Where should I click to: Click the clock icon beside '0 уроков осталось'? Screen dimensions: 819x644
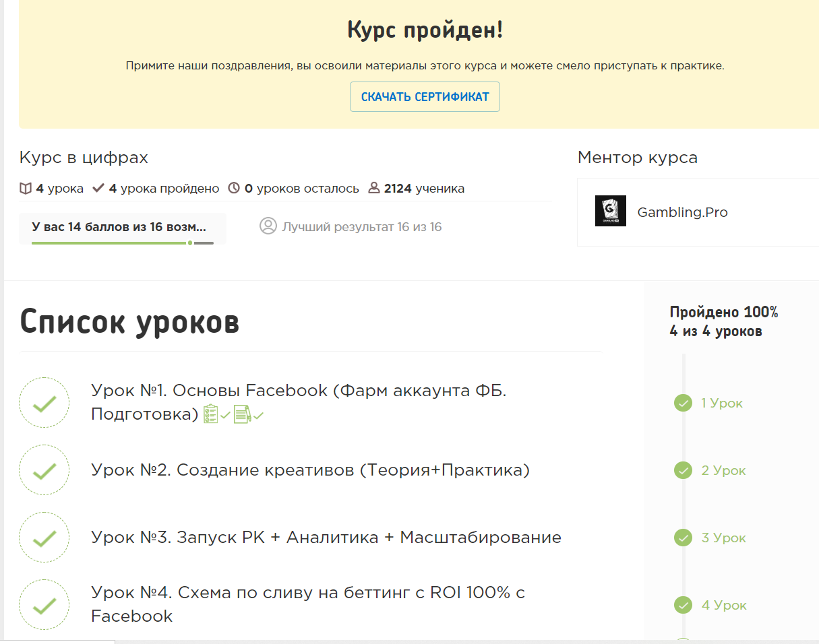click(x=234, y=189)
